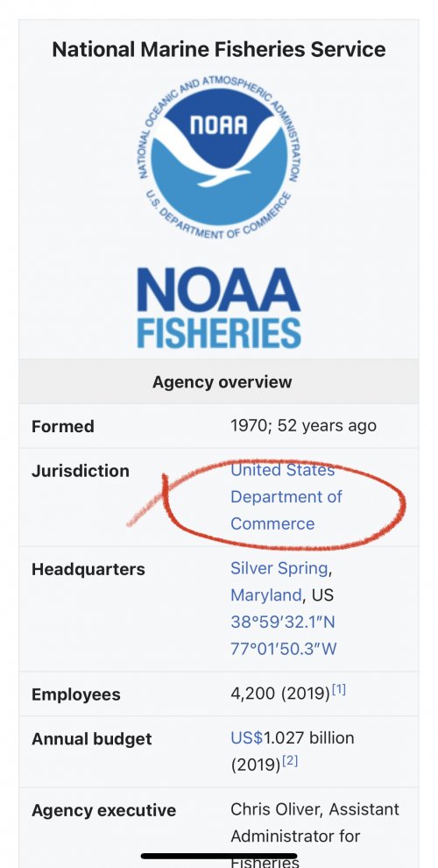Image resolution: width=438 pixels, height=868 pixels.
Task: Tap the Jurisdiction row label
Action: pos(81,471)
